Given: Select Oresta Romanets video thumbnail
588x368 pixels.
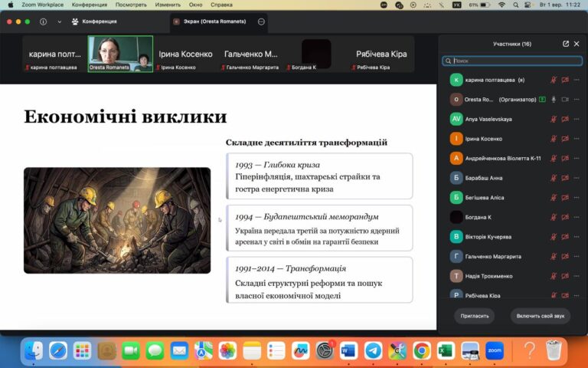Looking at the screenshot, I should [120, 54].
